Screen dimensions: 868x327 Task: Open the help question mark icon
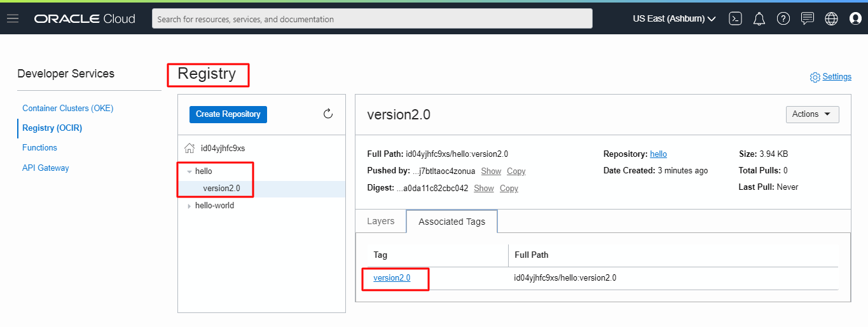click(783, 18)
